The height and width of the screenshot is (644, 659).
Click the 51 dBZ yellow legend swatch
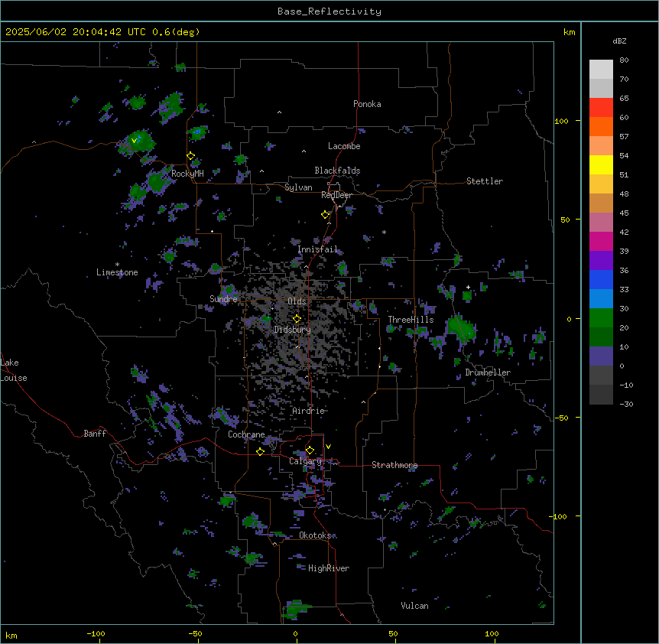pos(601,164)
